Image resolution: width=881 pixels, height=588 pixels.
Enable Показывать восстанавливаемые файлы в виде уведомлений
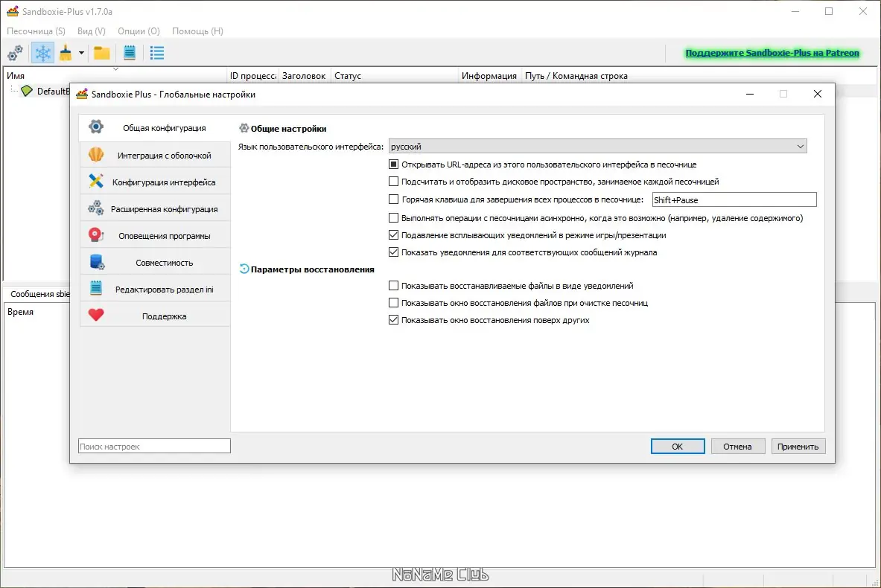coord(393,285)
